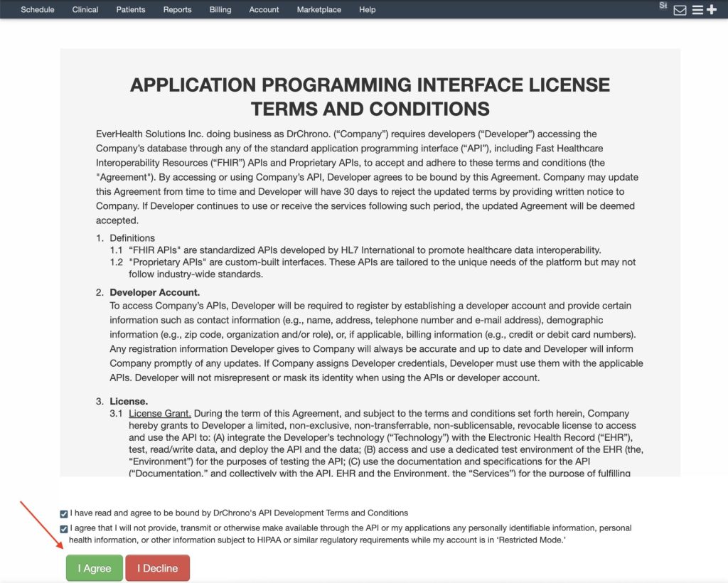Open the Patients menu
Screen dimensions: 728x583
(131, 9)
